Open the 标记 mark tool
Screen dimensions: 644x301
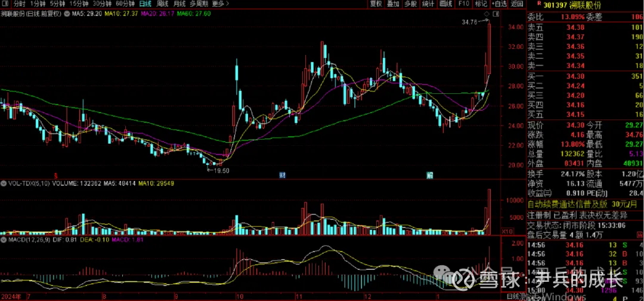481,4
